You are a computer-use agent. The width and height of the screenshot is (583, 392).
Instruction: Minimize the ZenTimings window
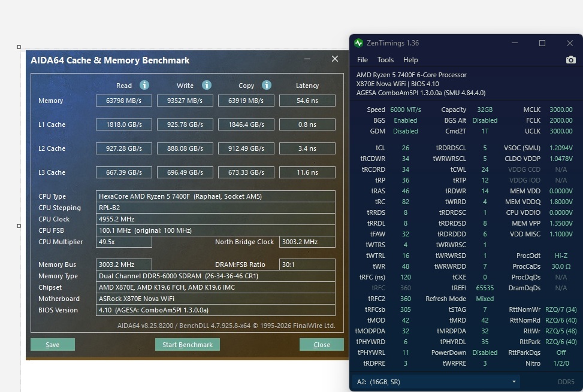coord(515,43)
